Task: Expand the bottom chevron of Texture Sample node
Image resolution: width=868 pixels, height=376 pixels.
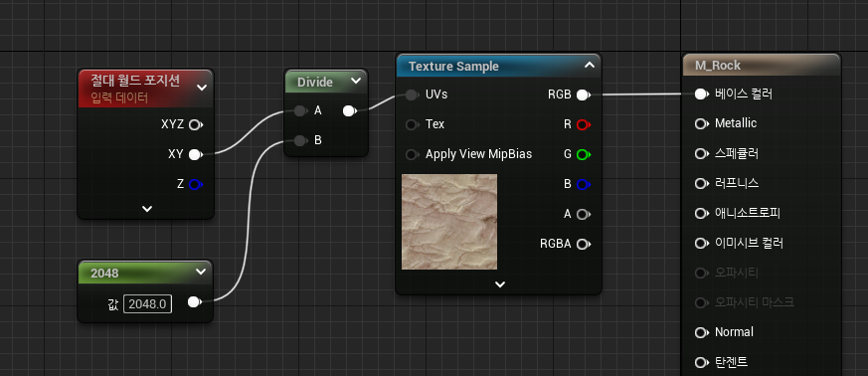Action: [x=500, y=284]
